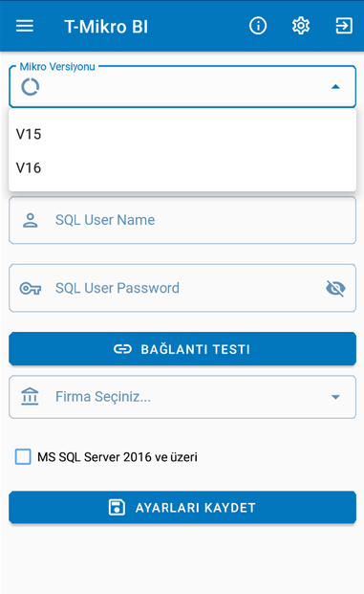Click the link chain icon on Bağlantı Testi

pyautogui.click(x=122, y=349)
